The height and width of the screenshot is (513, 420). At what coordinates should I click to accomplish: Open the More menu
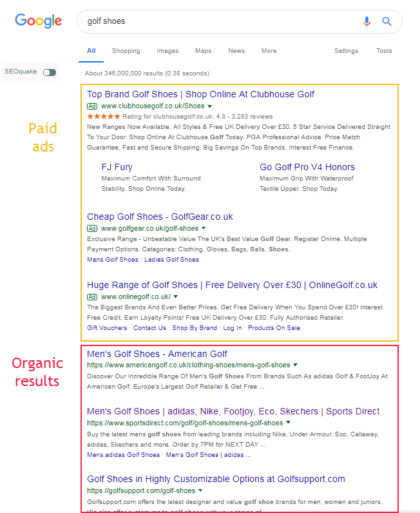tap(269, 51)
